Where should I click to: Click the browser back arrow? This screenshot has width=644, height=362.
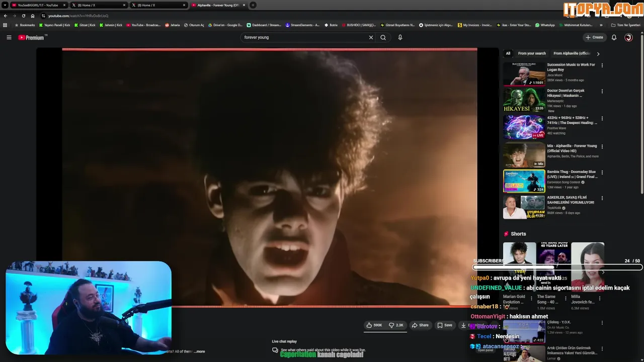point(6,16)
